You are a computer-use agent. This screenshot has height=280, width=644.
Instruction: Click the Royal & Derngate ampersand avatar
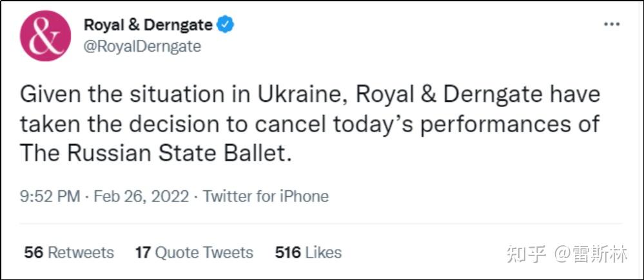44,35
